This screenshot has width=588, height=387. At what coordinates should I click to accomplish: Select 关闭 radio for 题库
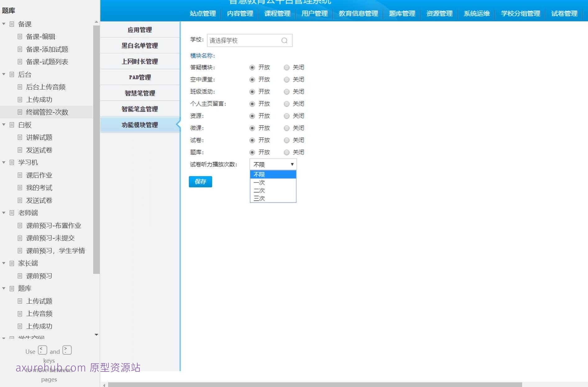point(286,152)
